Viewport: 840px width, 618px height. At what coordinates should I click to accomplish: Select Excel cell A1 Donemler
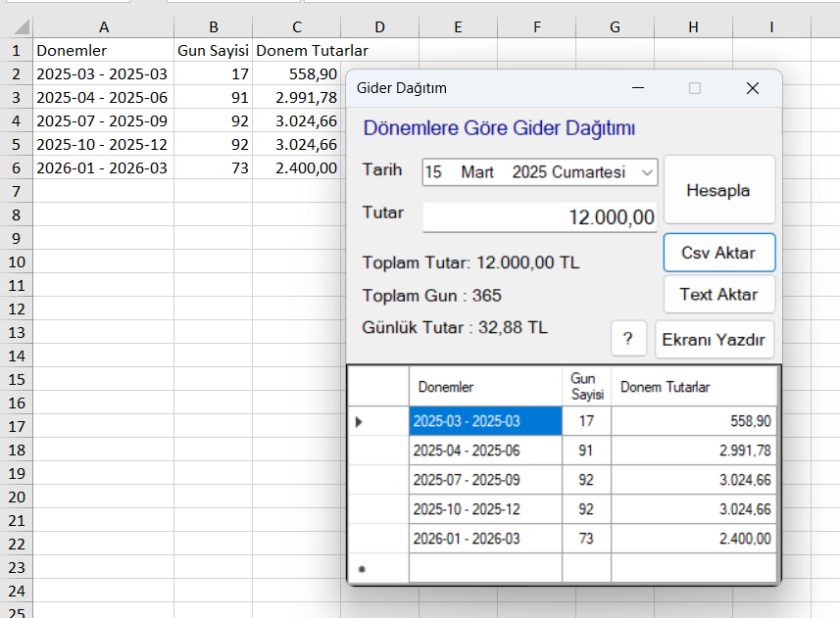pos(103,50)
